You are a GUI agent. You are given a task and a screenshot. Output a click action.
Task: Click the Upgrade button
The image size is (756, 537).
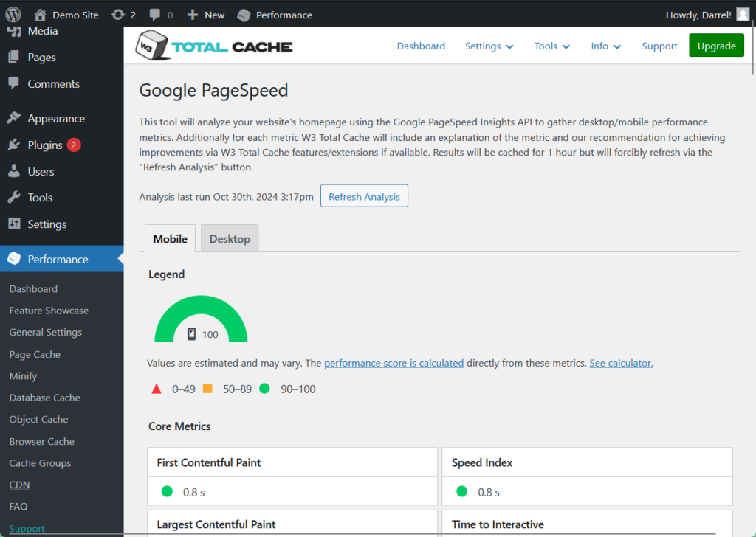716,45
